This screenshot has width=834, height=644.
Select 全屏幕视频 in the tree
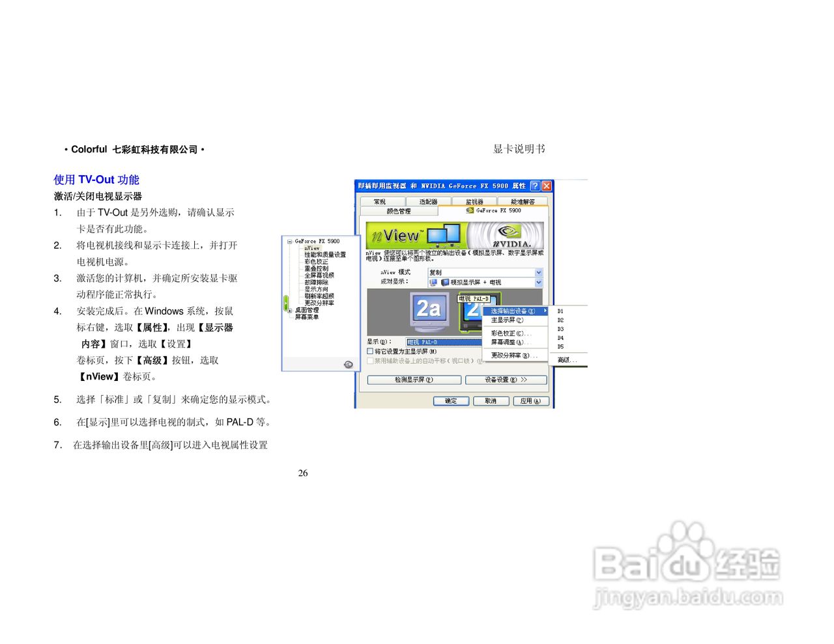click(319, 275)
